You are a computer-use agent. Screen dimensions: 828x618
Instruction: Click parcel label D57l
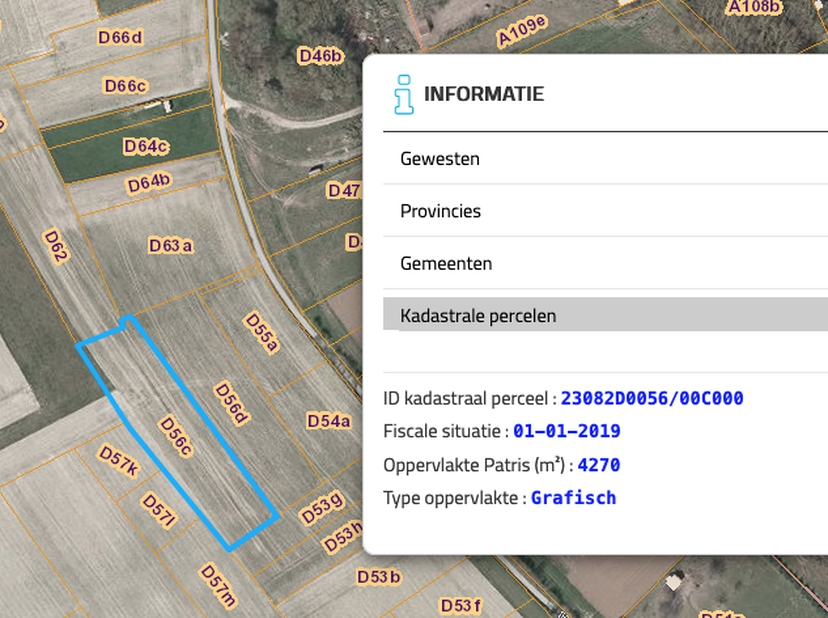click(x=158, y=510)
